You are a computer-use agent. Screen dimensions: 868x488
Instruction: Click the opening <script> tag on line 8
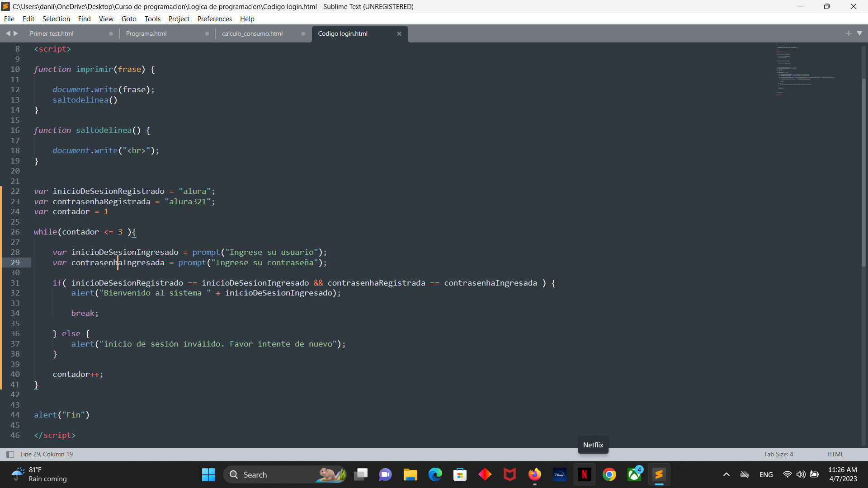52,49
